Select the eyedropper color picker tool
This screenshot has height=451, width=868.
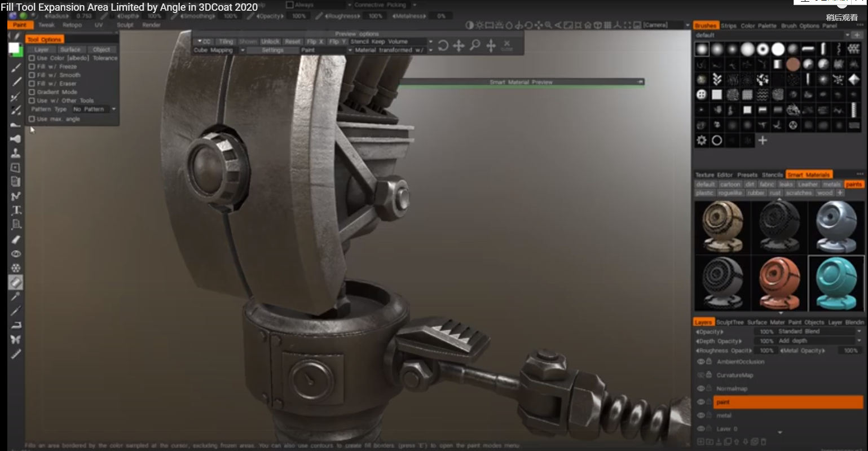pos(16,296)
